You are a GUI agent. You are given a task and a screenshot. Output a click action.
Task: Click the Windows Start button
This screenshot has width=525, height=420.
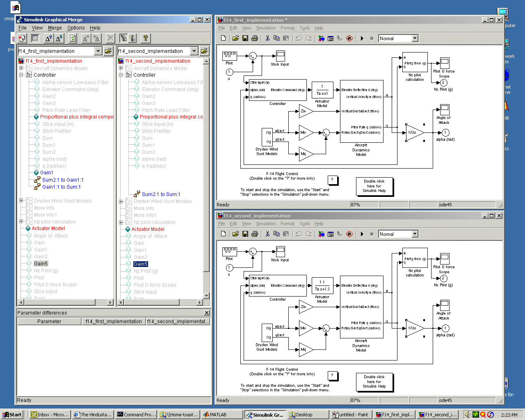(x=12, y=415)
